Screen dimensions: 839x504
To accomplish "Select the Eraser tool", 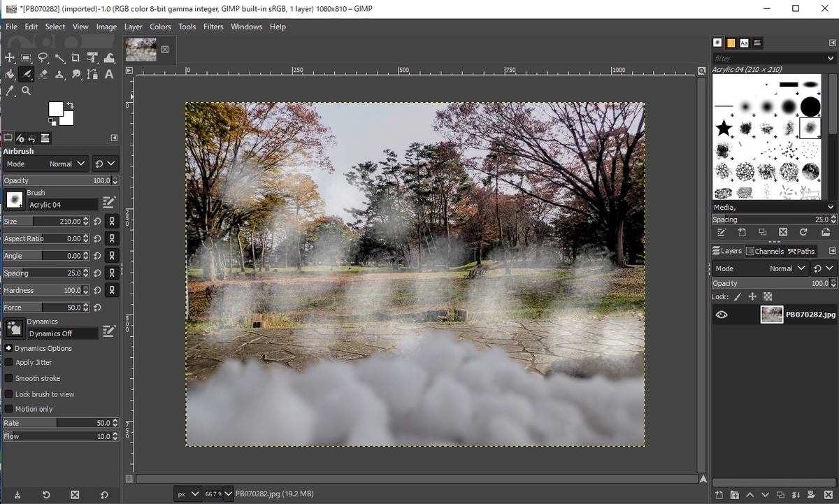I will pos(43,74).
